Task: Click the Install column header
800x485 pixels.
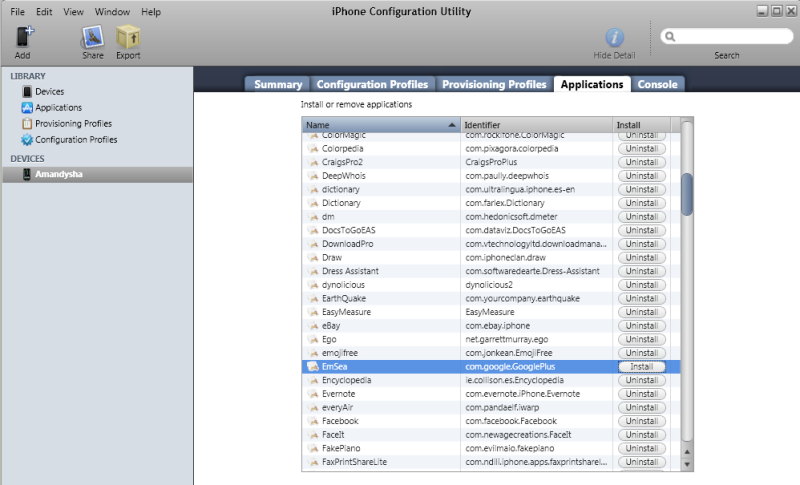Action: tap(641, 125)
